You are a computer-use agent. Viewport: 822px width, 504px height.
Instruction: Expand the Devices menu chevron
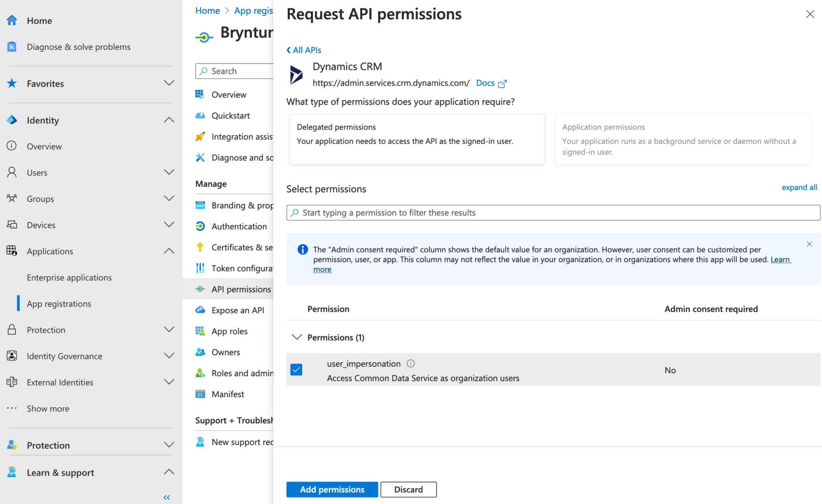tap(169, 225)
